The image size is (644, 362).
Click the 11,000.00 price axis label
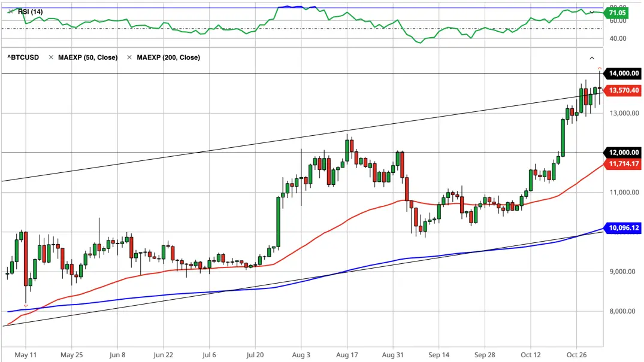pos(624,192)
